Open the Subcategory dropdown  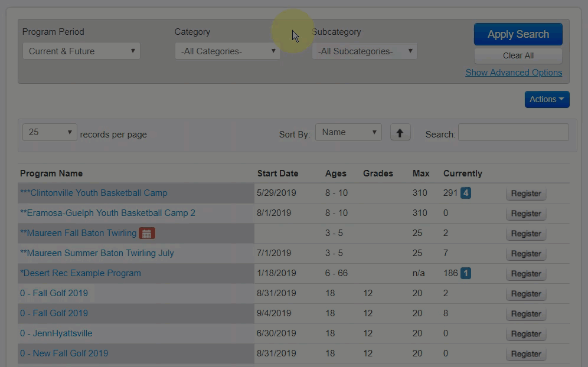tap(364, 51)
